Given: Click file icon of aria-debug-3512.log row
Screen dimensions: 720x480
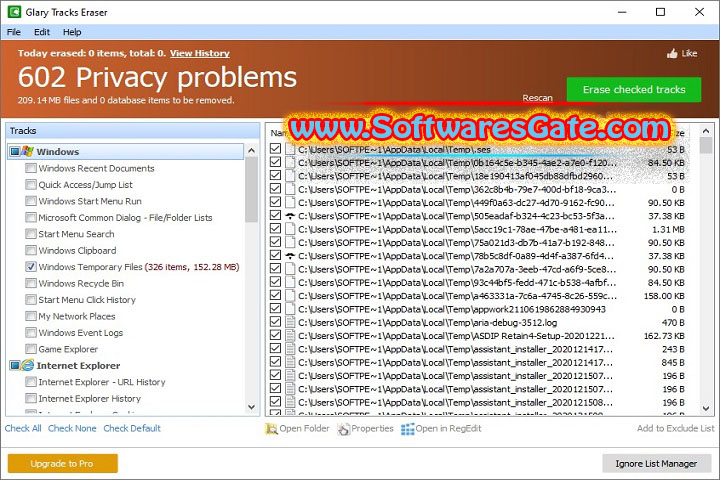Looking at the screenshot, I should 290,322.
